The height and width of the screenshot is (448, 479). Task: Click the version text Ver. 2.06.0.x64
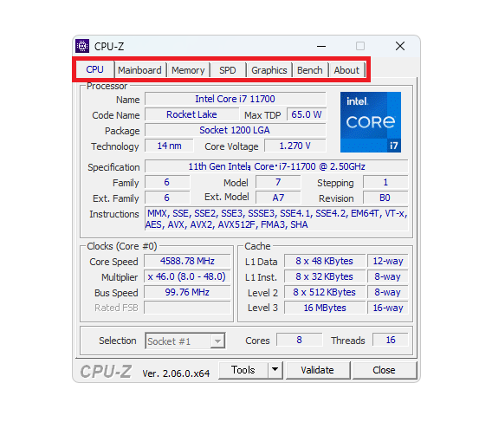(176, 373)
